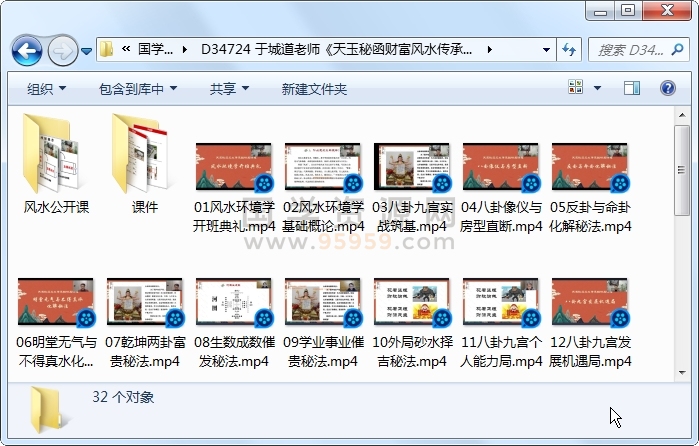Click the folder icon in address bar

coord(107,49)
